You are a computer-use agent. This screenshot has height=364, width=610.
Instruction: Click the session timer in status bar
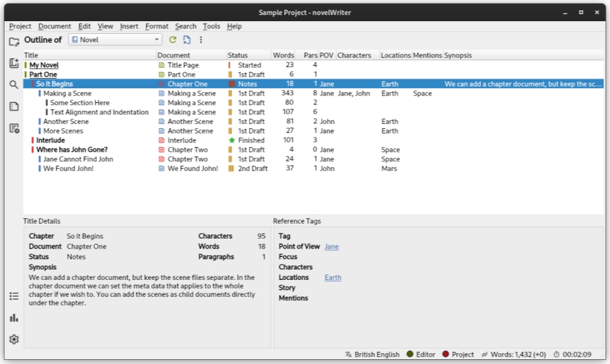point(573,355)
